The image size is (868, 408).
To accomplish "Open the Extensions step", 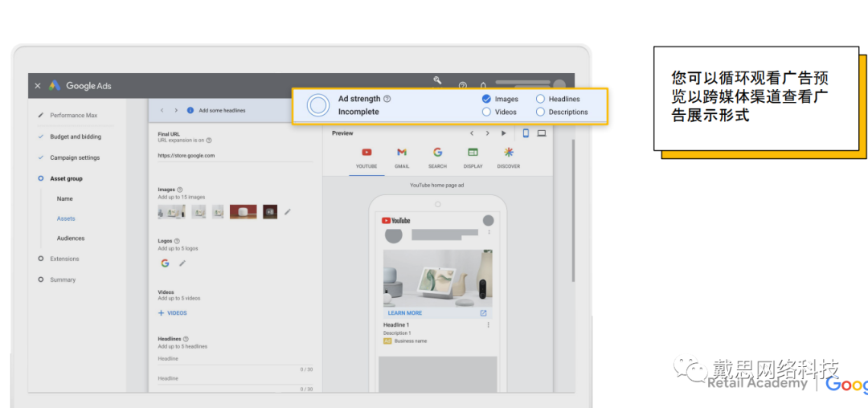I will (x=64, y=259).
